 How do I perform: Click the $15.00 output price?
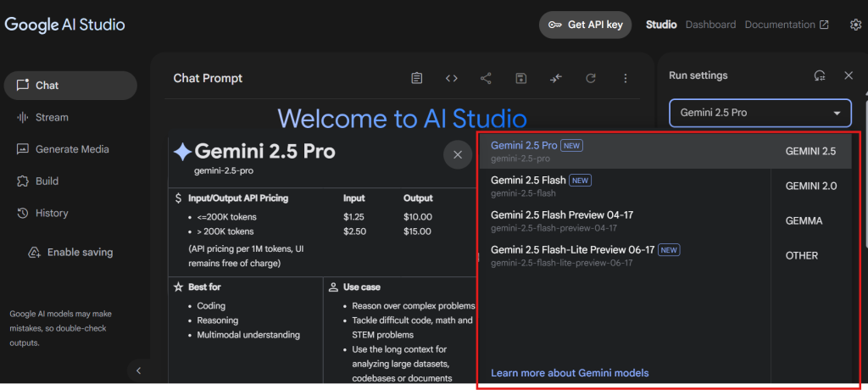(x=418, y=231)
